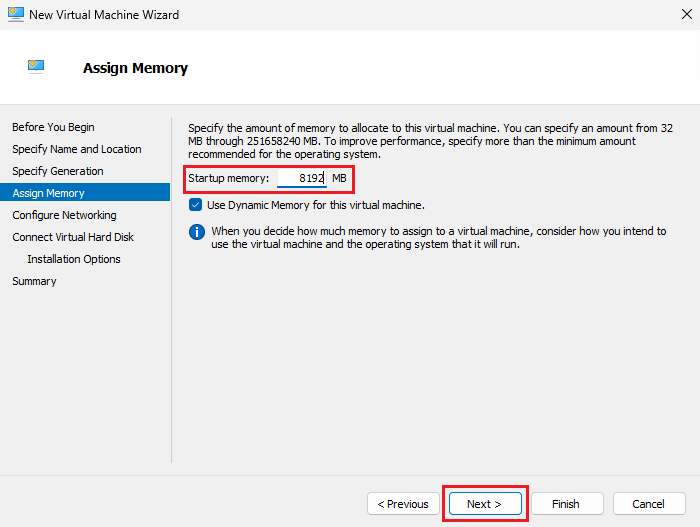Toggle Use Dynamic Memory checkbox
The height and width of the screenshot is (527, 700).
(x=196, y=205)
